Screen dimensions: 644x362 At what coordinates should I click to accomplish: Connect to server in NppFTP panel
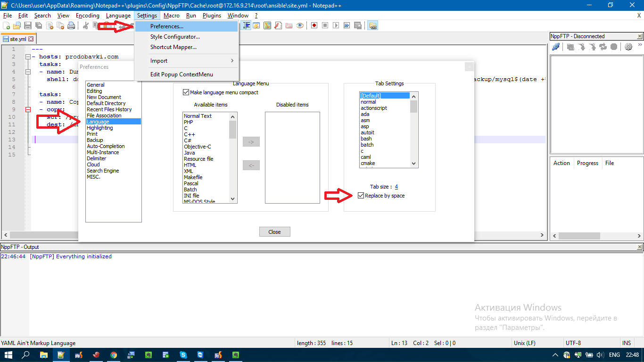coord(556,47)
